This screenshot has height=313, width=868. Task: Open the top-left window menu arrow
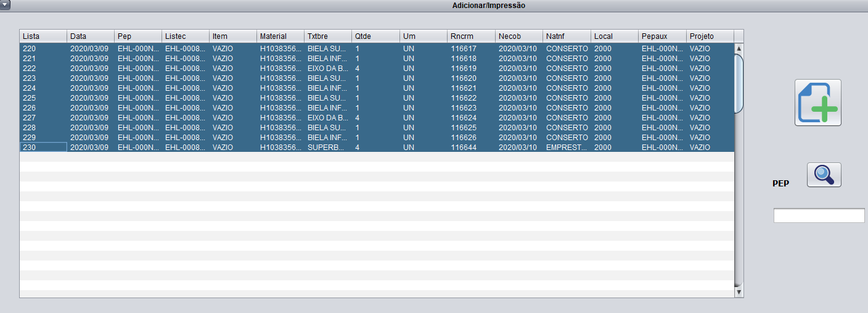point(5,5)
